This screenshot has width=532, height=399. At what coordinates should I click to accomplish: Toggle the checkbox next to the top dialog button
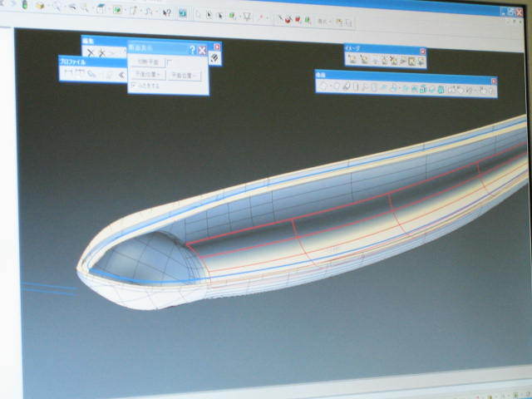(170, 62)
